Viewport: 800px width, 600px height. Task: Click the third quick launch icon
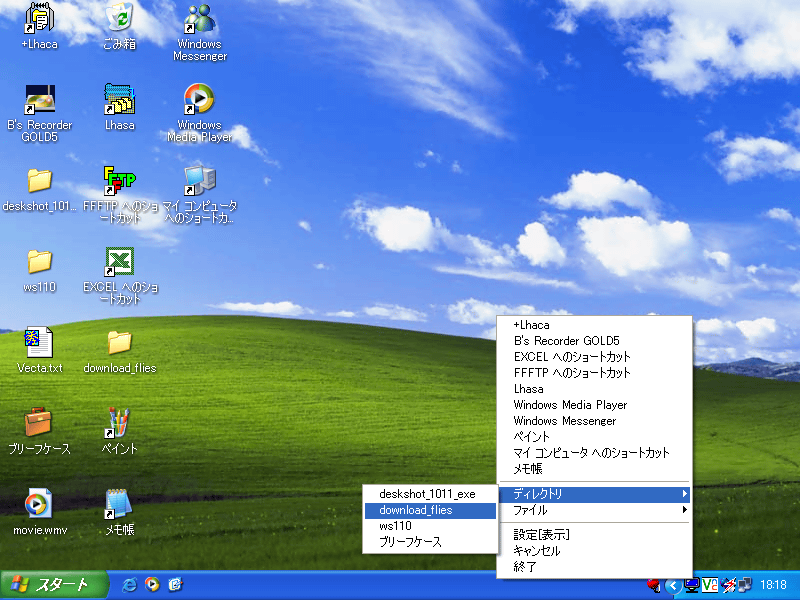click(x=175, y=584)
